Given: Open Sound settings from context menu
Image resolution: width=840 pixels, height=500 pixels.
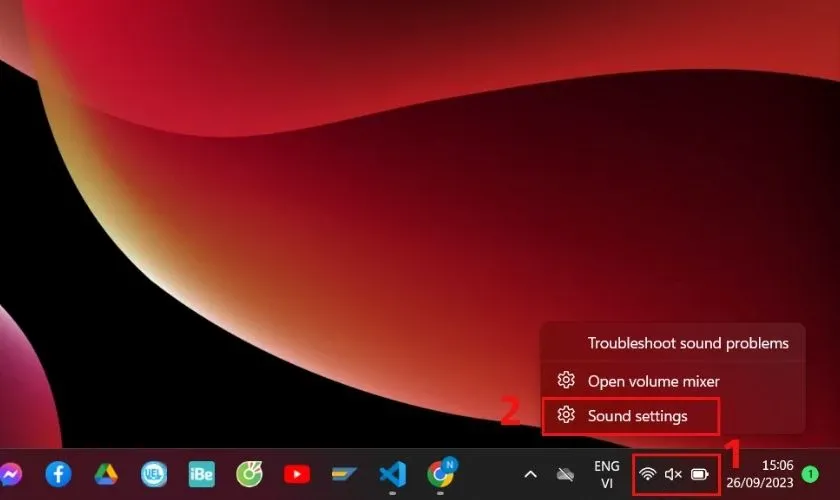Looking at the screenshot, I should tap(637, 415).
